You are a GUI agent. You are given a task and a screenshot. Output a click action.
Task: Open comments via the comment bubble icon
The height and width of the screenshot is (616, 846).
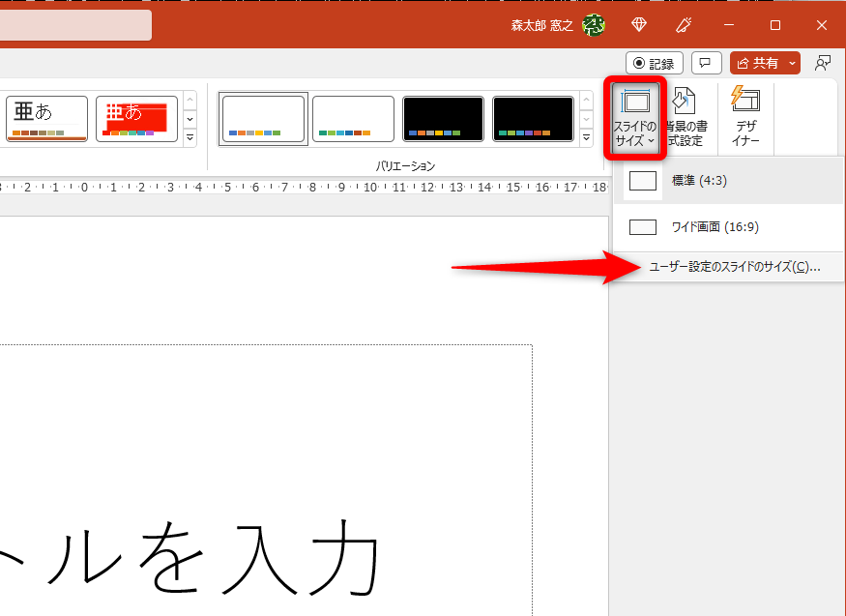point(706,63)
